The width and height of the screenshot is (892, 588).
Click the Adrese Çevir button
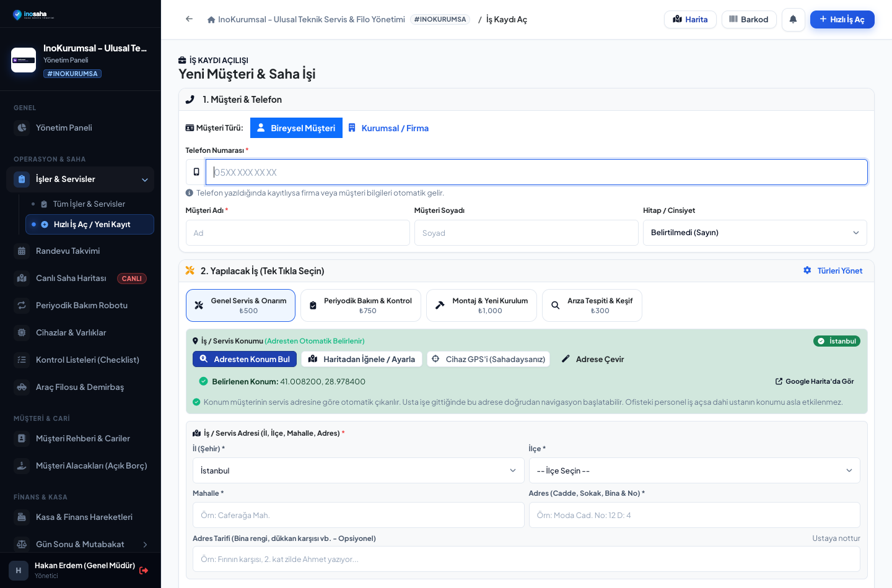[x=593, y=359]
